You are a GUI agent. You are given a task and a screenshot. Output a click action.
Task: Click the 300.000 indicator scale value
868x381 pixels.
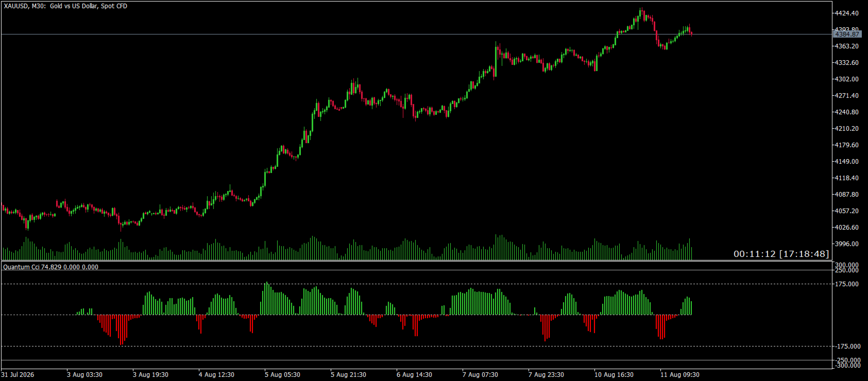847,265
